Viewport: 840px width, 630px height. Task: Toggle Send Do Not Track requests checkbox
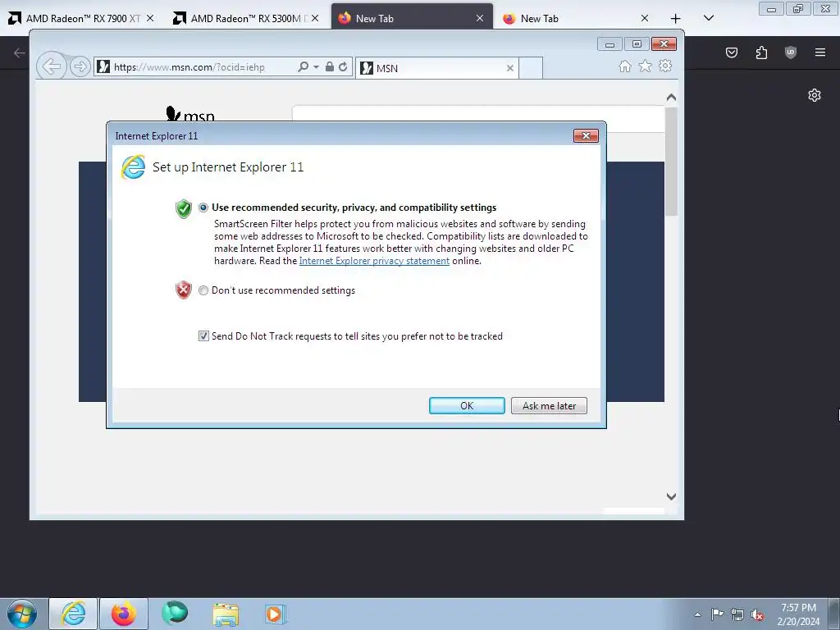click(x=203, y=336)
